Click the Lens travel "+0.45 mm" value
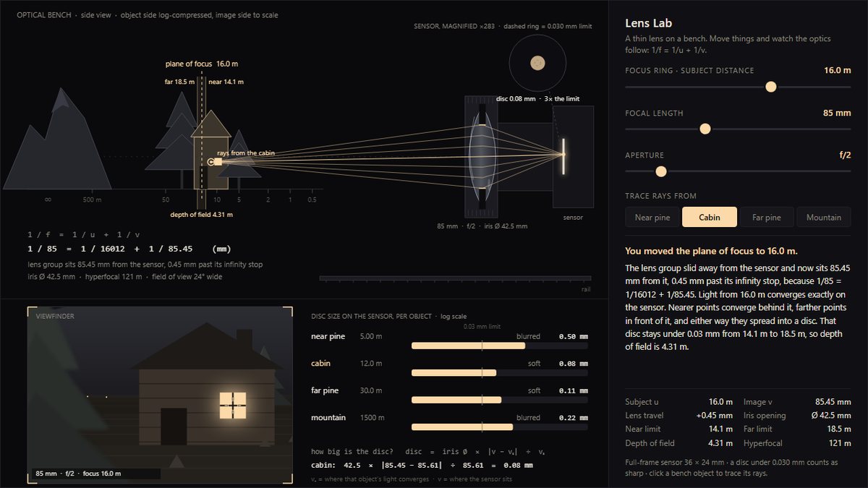 coord(716,416)
